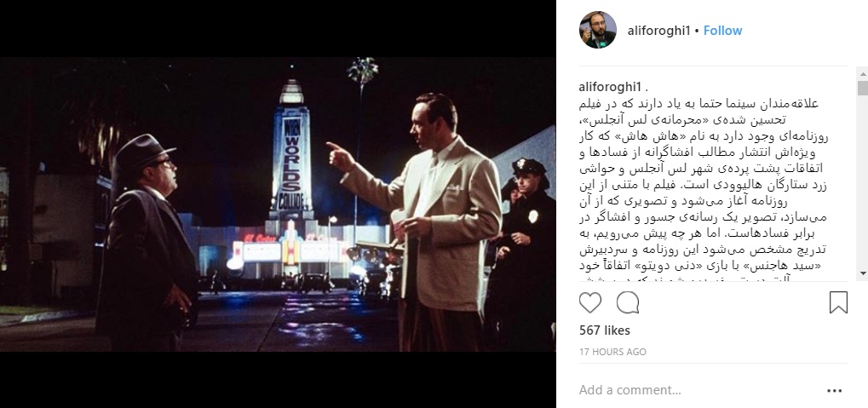Open the aliforoghi1 username in the post header
868x408 pixels.
pyautogui.click(x=658, y=31)
